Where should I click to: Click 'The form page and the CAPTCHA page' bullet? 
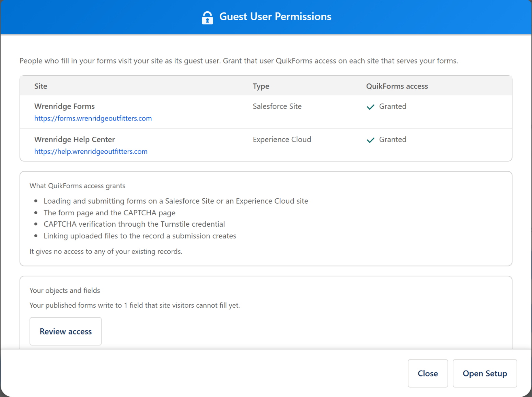coord(109,213)
